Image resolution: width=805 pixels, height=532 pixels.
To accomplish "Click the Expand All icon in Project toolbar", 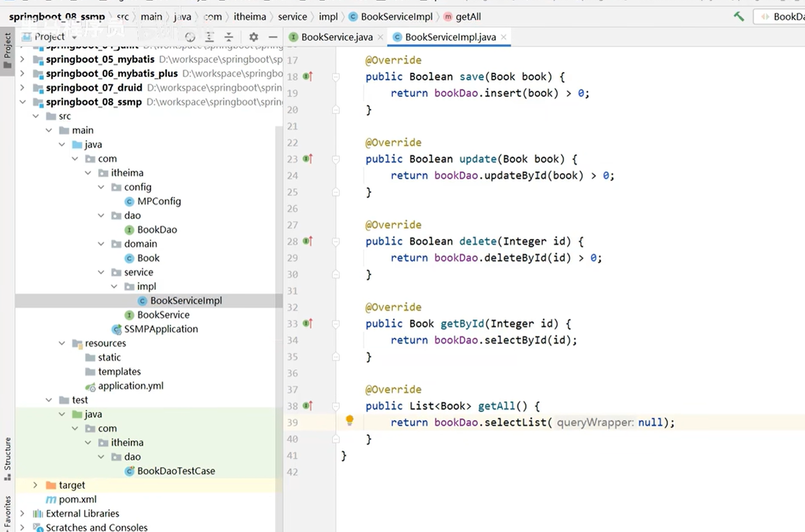I will 209,37.
